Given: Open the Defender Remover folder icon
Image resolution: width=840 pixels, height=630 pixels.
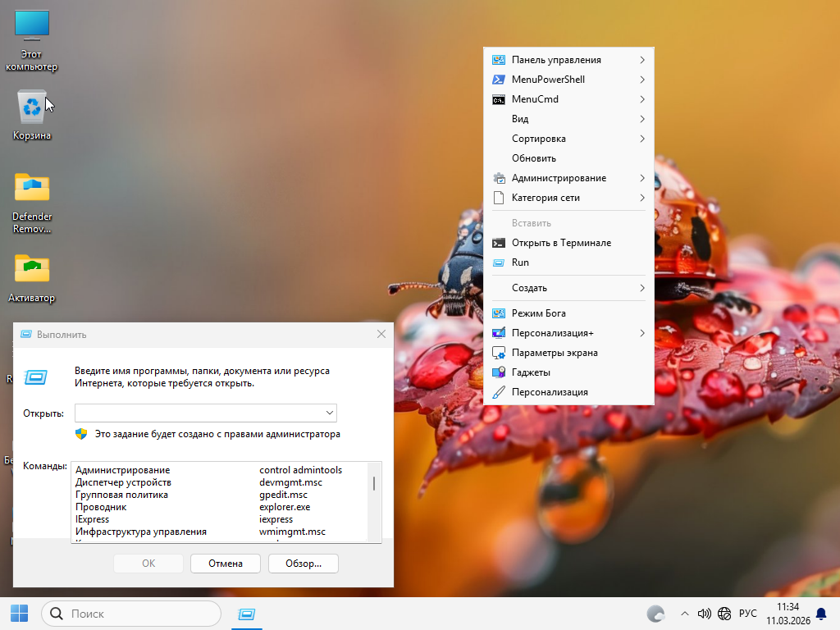Looking at the screenshot, I should 32,189.
